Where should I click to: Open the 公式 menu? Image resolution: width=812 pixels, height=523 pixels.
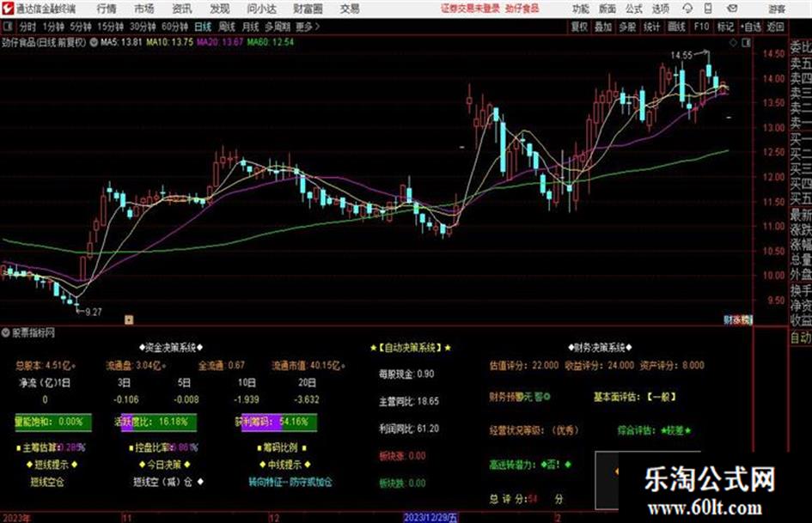click(x=634, y=9)
